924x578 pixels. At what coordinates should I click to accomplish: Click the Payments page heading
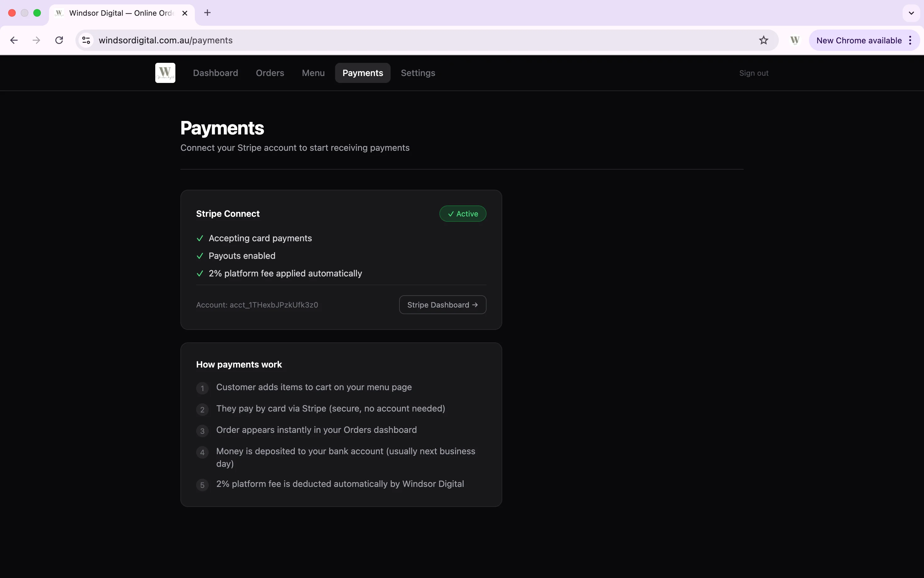click(222, 128)
